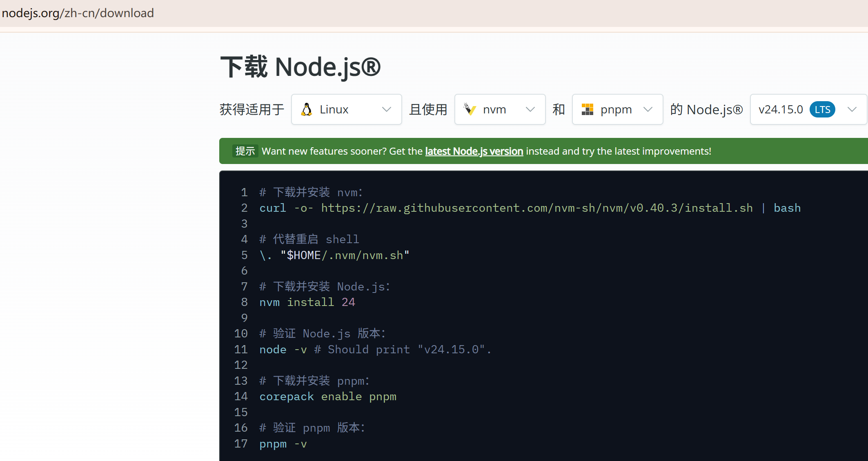
Task: Click the LTS badge
Action: click(822, 109)
